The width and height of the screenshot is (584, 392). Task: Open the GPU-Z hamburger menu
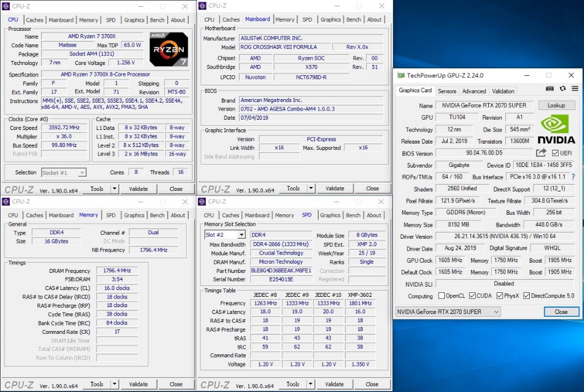[575, 88]
